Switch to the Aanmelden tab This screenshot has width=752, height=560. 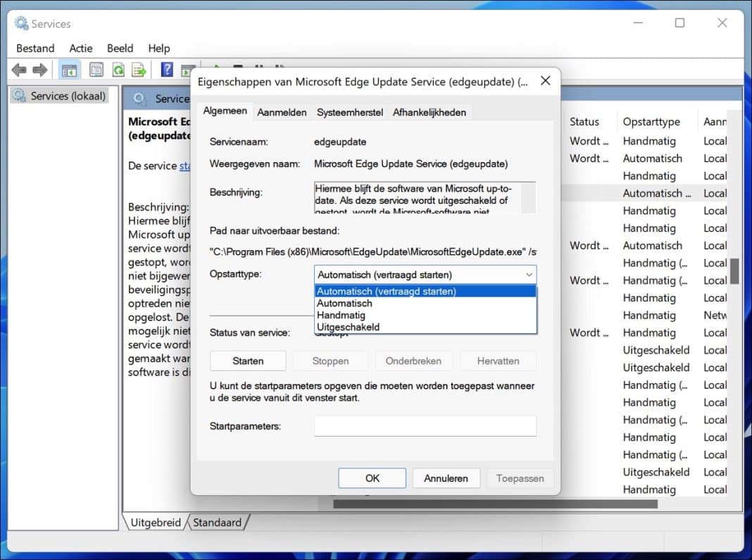[x=282, y=112]
